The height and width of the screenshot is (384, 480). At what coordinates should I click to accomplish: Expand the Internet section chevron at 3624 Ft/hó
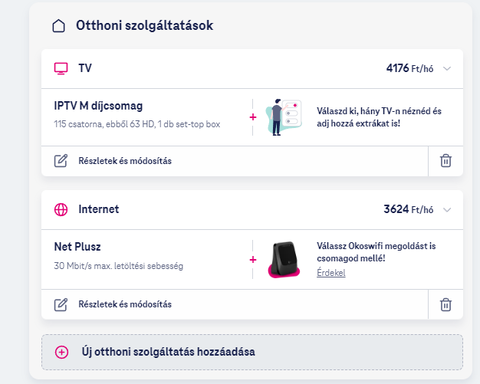447,210
